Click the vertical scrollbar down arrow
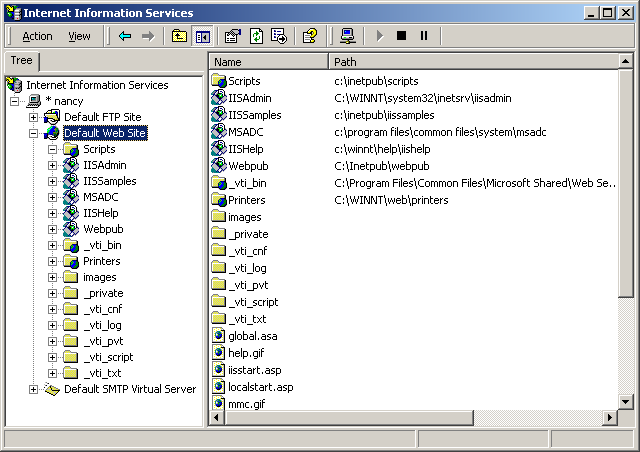The height and width of the screenshot is (452, 640). (625, 402)
